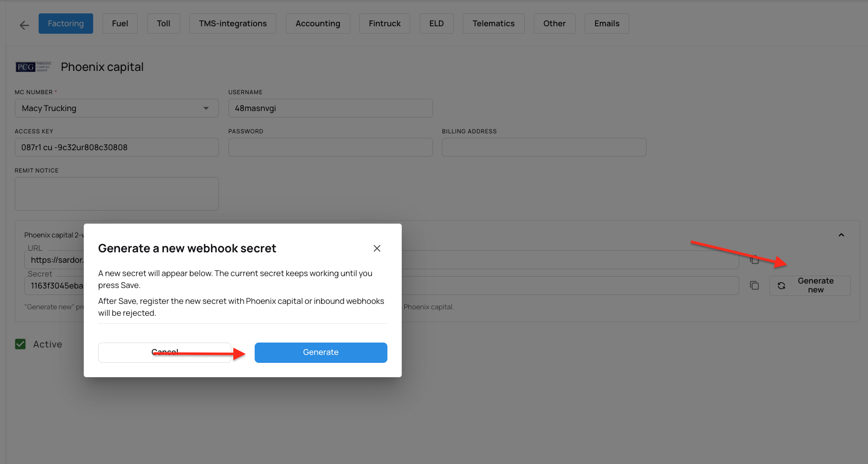Viewport: 868px width, 464px height.
Task: Click the refresh icon beside Generate new
Action: point(781,286)
